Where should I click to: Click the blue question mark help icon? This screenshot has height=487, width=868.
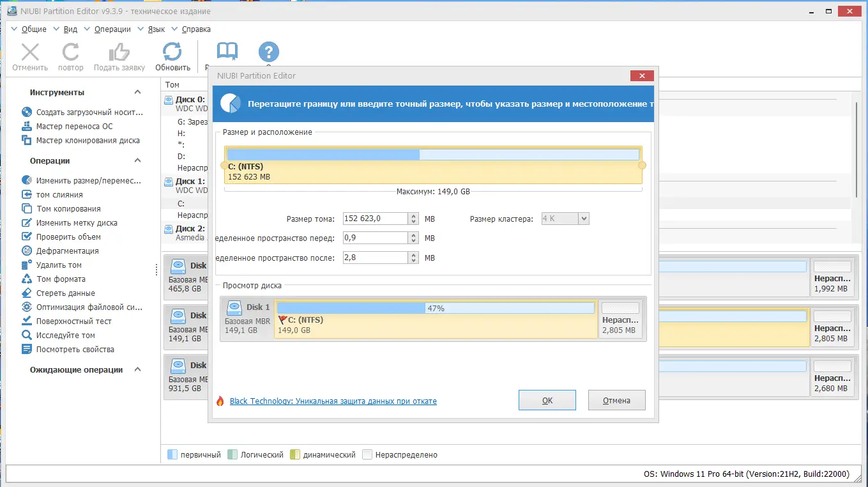269,52
